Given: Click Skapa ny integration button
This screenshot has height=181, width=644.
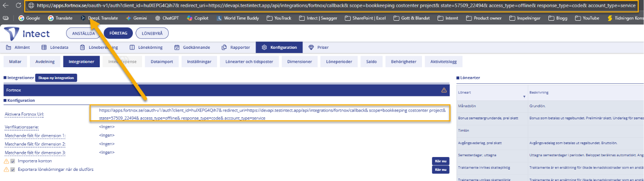Looking at the screenshot, I should click(56, 78).
